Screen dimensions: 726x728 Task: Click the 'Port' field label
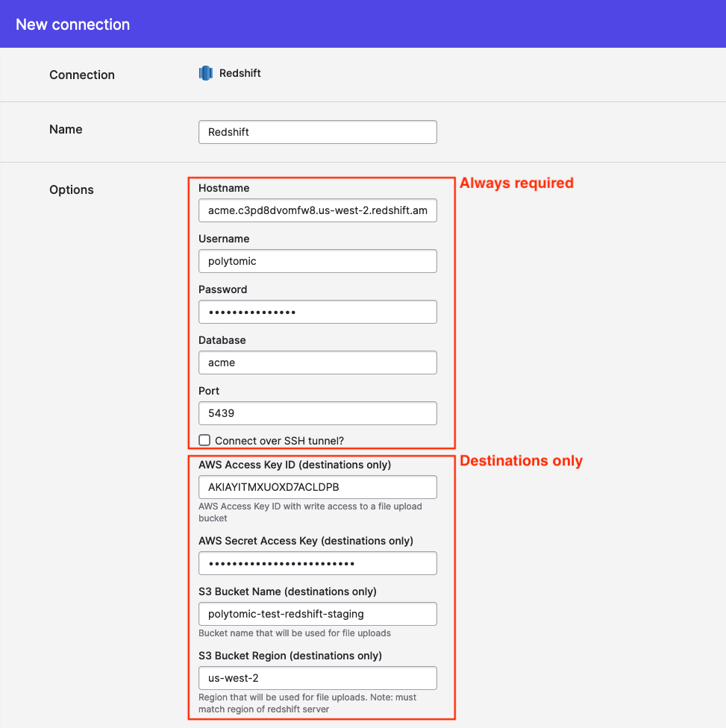click(x=209, y=391)
